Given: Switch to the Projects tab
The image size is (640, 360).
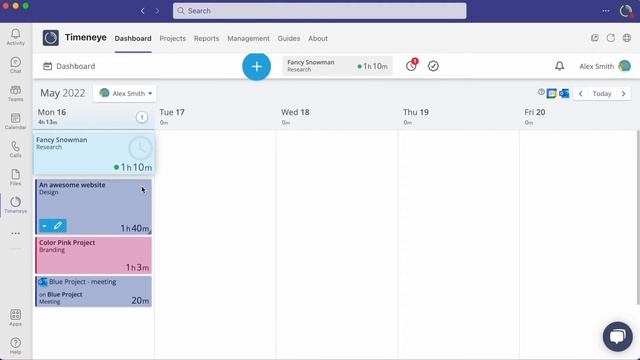Looking at the screenshot, I should coord(173,38).
